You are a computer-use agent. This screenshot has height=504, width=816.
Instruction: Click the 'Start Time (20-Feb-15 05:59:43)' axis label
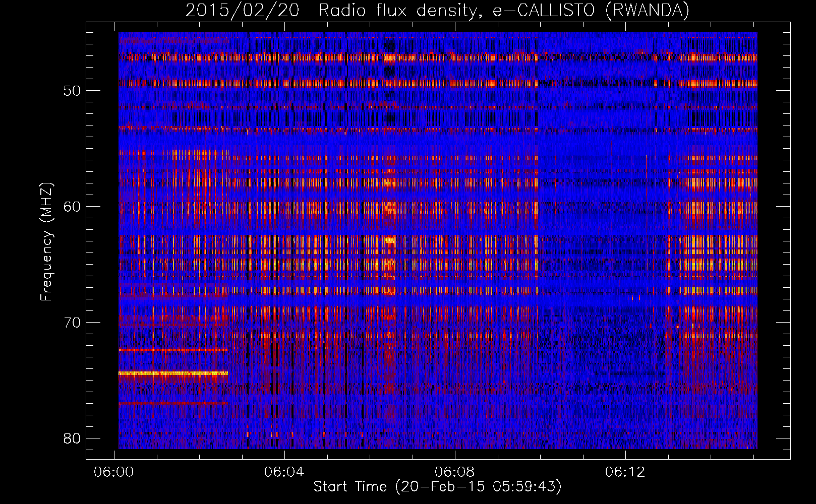[437, 486]
